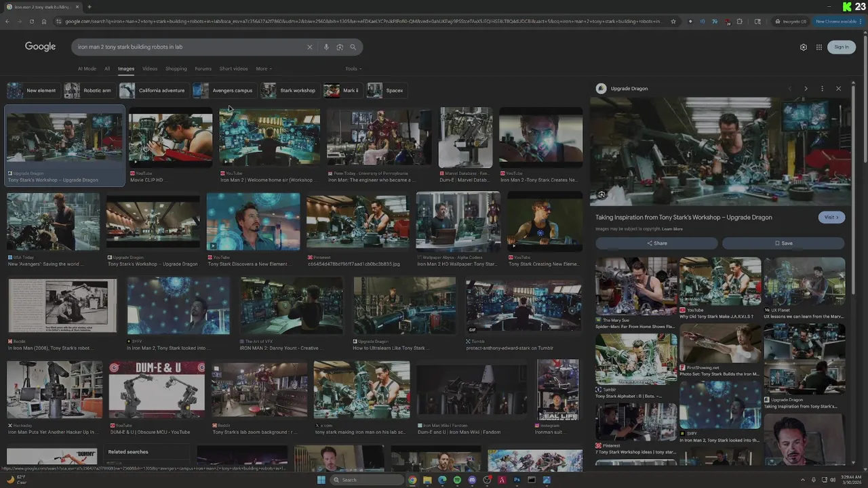Viewport: 868px width, 488px height.
Task: Filter by Avengers campus chip
Action: click(x=224, y=90)
